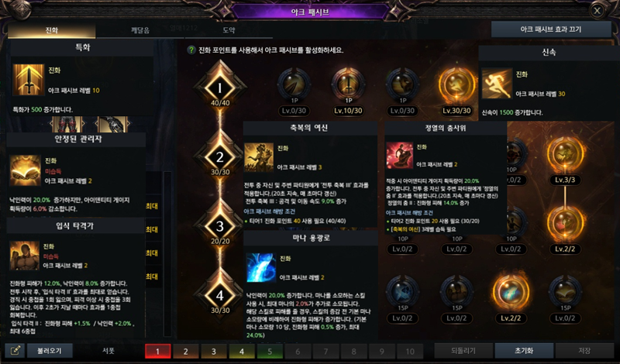
Task: Click the green question mark help icon
Action: click(x=191, y=50)
